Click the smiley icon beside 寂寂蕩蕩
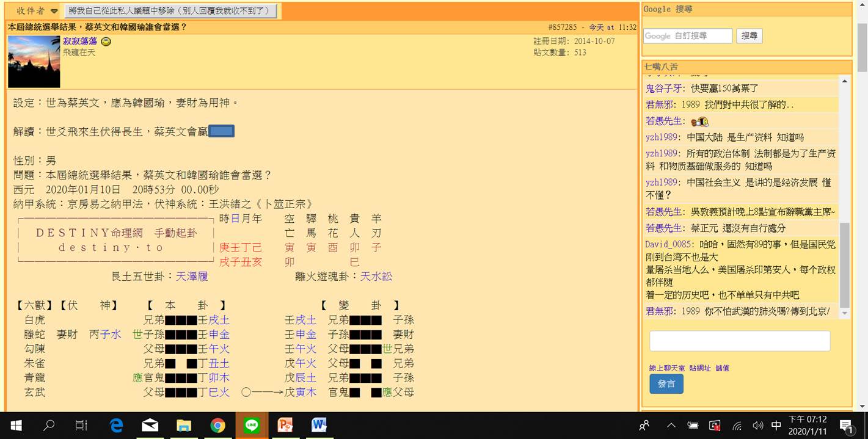Image resolution: width=868 pixels, height=439 pixels. tap(106, 42)
